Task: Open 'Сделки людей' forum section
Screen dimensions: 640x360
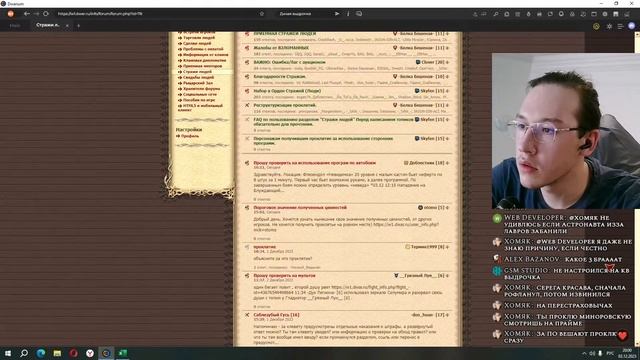Action: [197, 43]
